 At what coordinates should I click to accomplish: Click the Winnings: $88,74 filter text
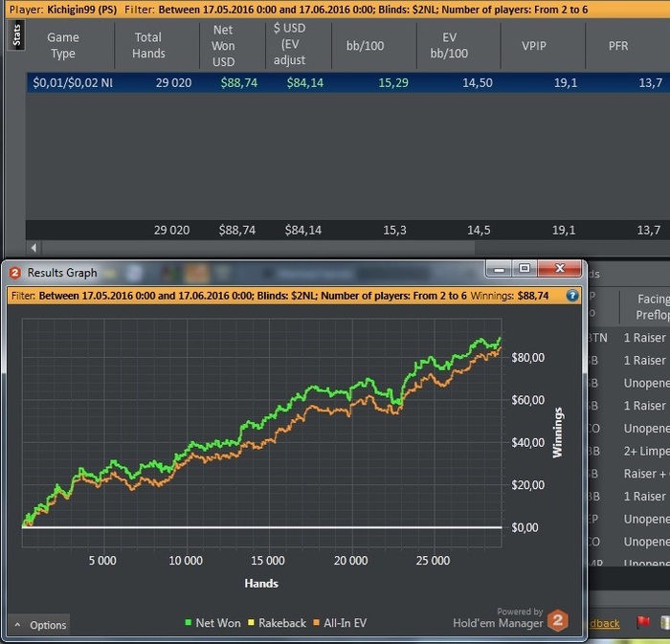509,296
